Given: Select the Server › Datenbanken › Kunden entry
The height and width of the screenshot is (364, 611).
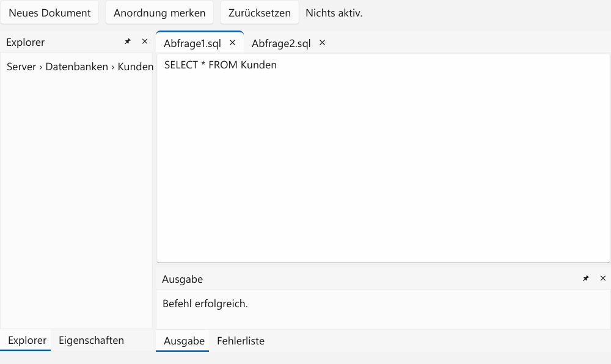Looking at the screenshot, I should click(x=80, y=67).
